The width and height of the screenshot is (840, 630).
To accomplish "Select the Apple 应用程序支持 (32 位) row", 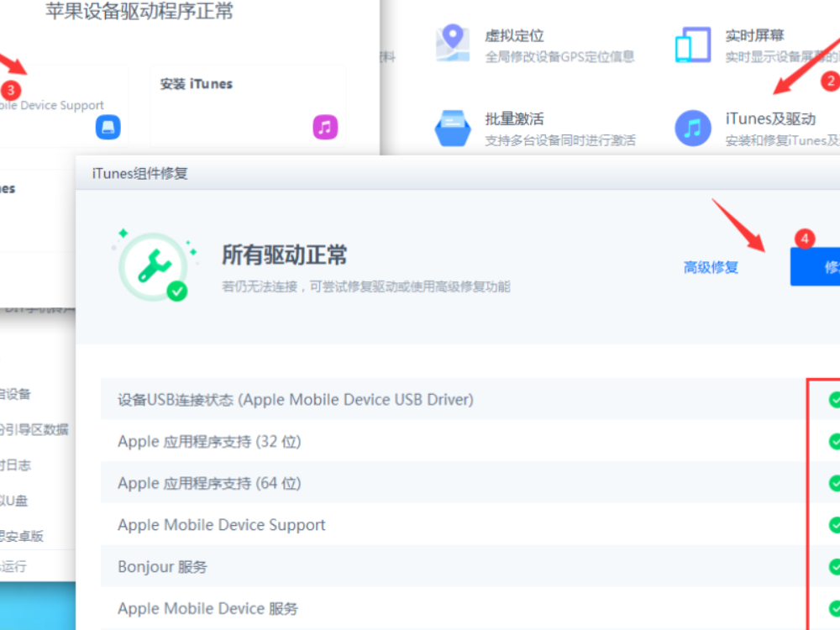I will [x=470, y=442].
